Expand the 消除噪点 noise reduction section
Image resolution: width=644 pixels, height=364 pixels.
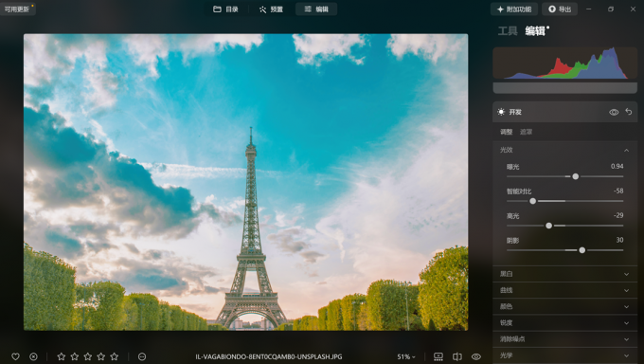(x=564, y=339)
